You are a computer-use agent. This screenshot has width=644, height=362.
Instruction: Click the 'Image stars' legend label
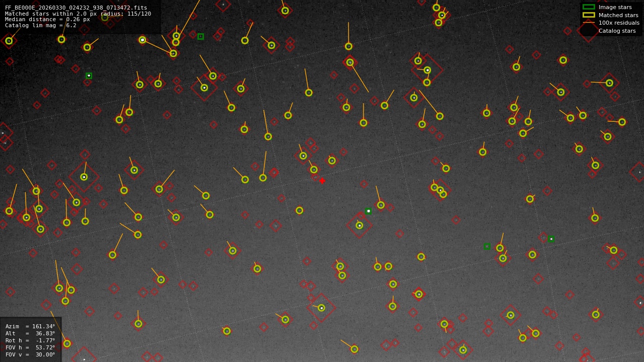tap(615, 7)
